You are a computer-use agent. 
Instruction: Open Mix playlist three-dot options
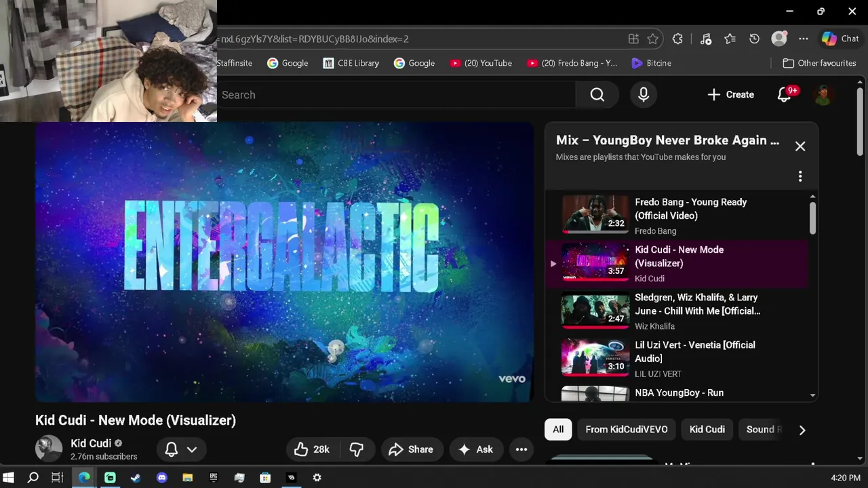point(800,176)
